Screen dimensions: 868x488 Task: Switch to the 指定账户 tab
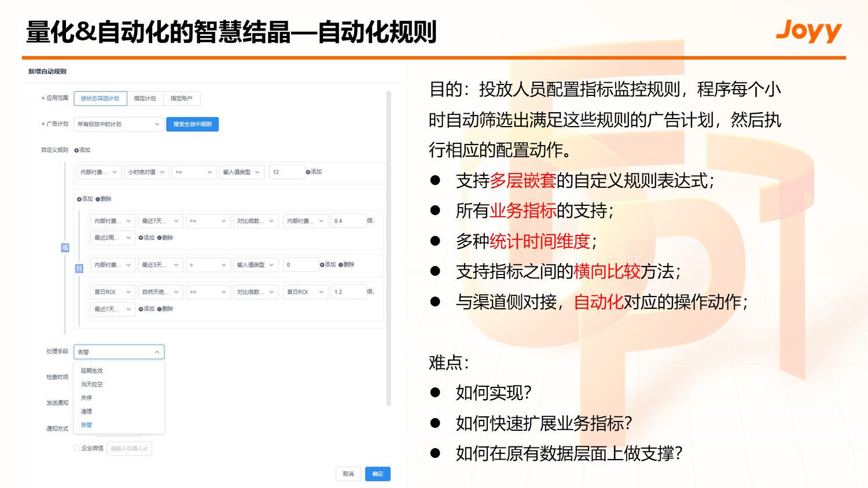click(182, 99)
